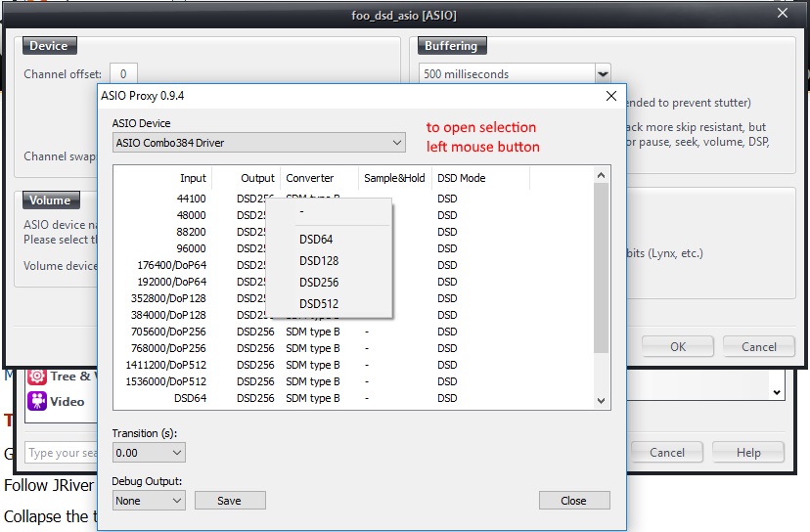Click the Save button
The image size is (810, 532).
[x=229, y=501]
